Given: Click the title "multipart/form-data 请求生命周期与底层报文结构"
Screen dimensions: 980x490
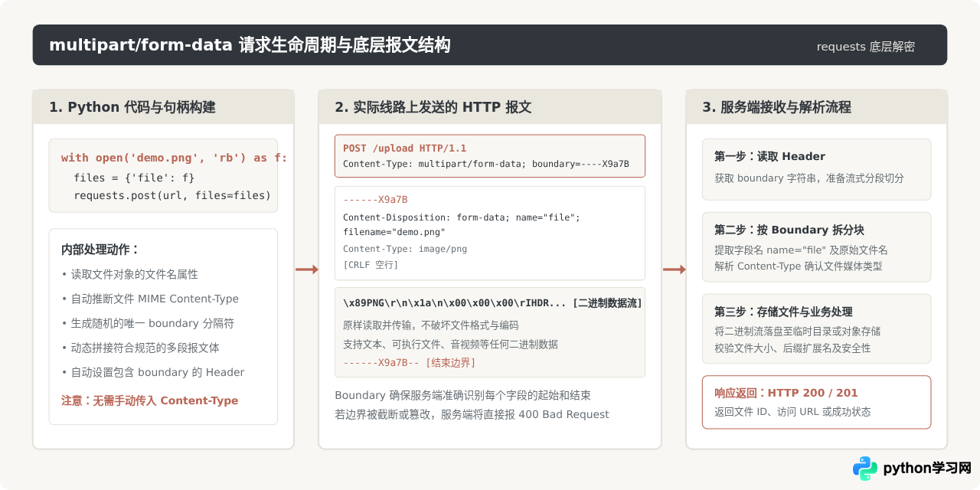Looking at the screenshot, I should click(x=250, y=45).
